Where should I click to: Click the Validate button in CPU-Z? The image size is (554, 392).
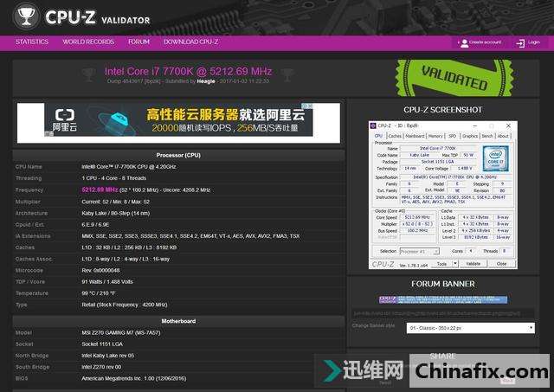coord(473,264)
